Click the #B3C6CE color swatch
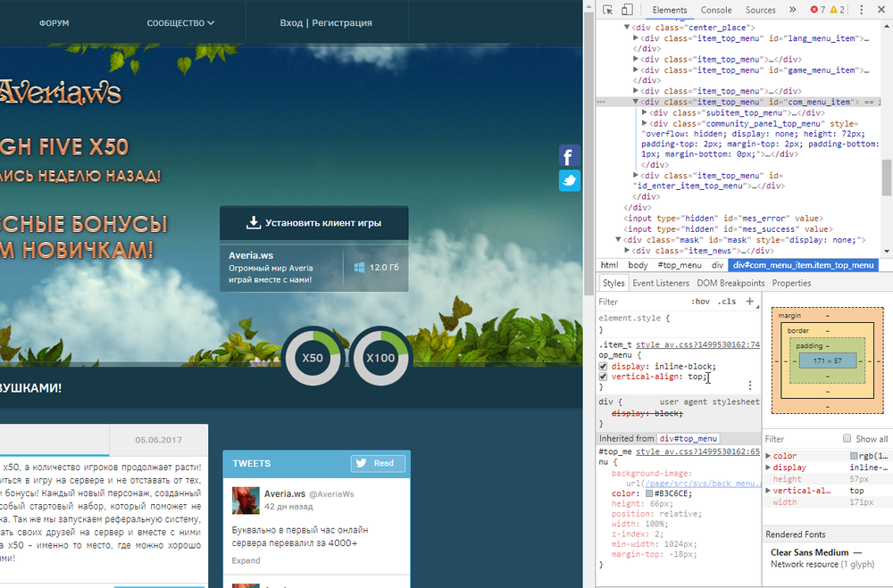 (648, 493)
